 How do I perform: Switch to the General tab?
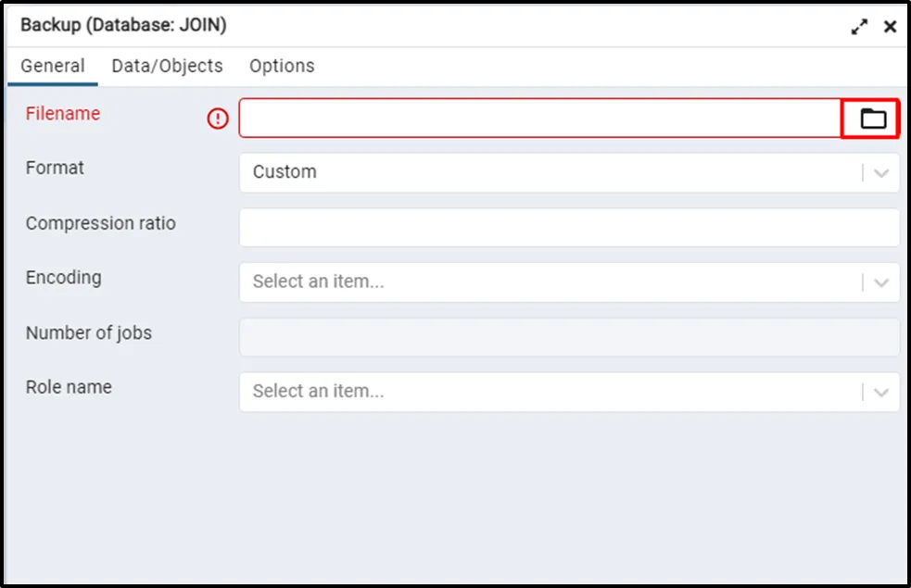[x=53, y=66]
